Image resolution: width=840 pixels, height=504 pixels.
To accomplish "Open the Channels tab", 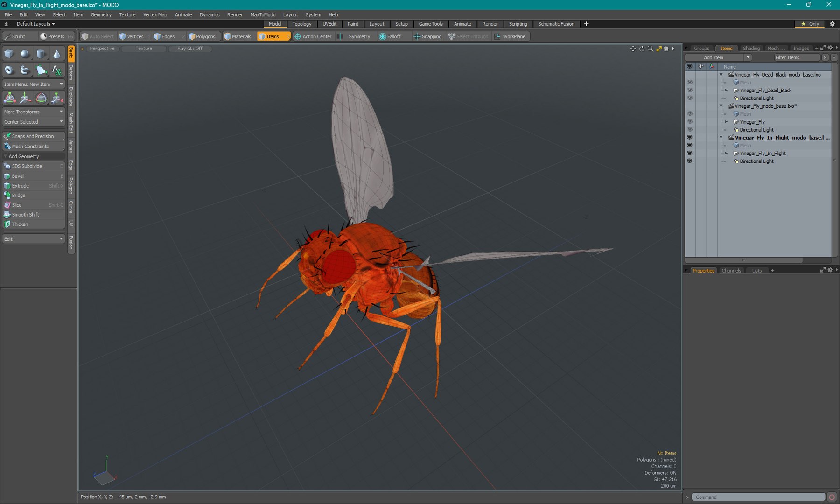I will (x=731, y=271).
